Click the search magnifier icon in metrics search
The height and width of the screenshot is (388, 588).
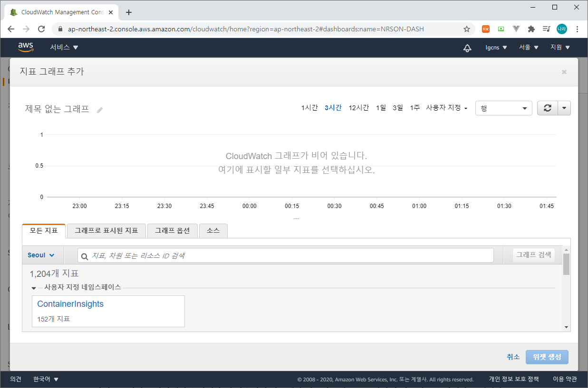coord(85,256)
